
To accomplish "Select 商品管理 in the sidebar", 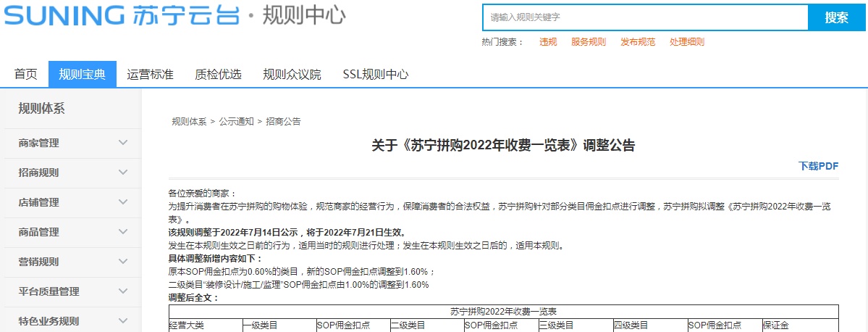I will coord(39,232).
